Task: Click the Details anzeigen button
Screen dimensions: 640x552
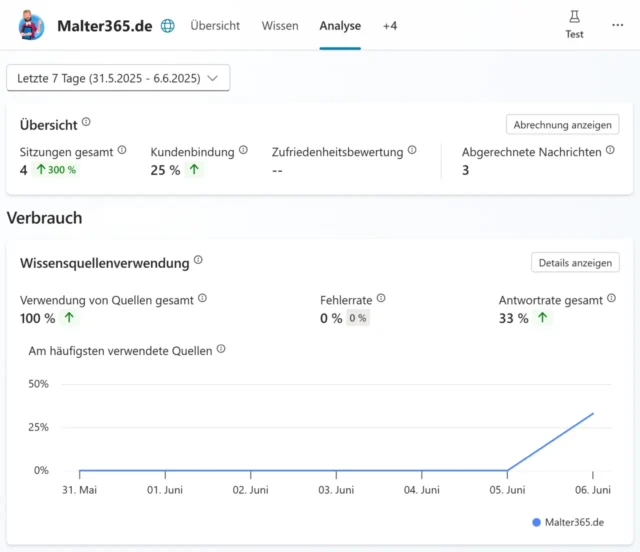Action: pyautogui.click(x=575, y=263)
